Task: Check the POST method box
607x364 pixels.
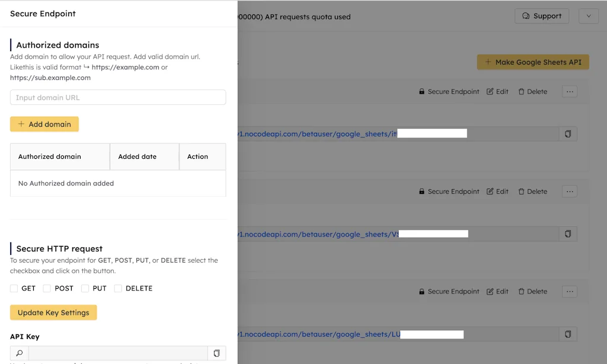Action: click(47, 288)
